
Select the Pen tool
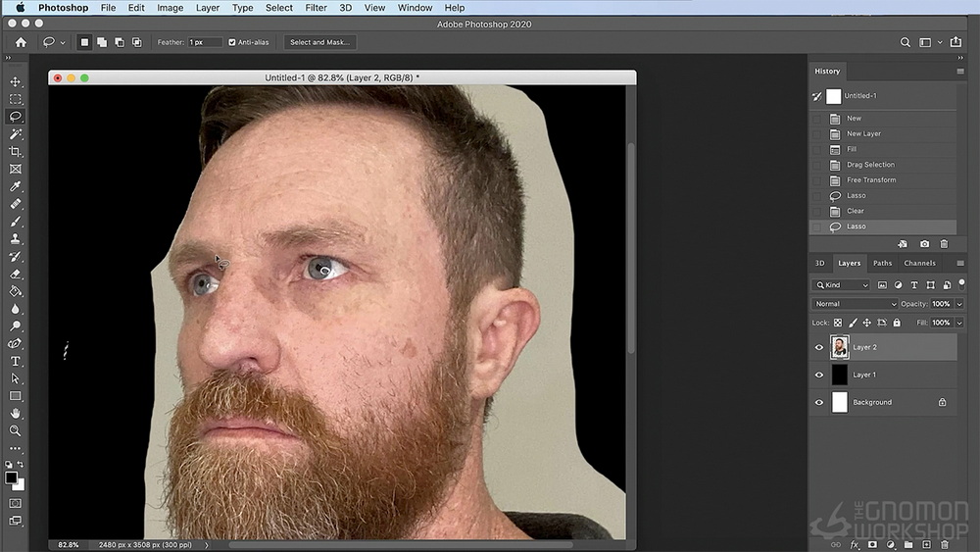[15, 344]
